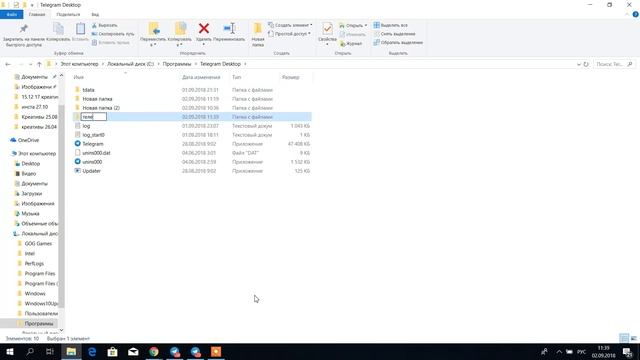Open the Windows Start menu
Screen dimensions: 640x360
coord(9,351)
